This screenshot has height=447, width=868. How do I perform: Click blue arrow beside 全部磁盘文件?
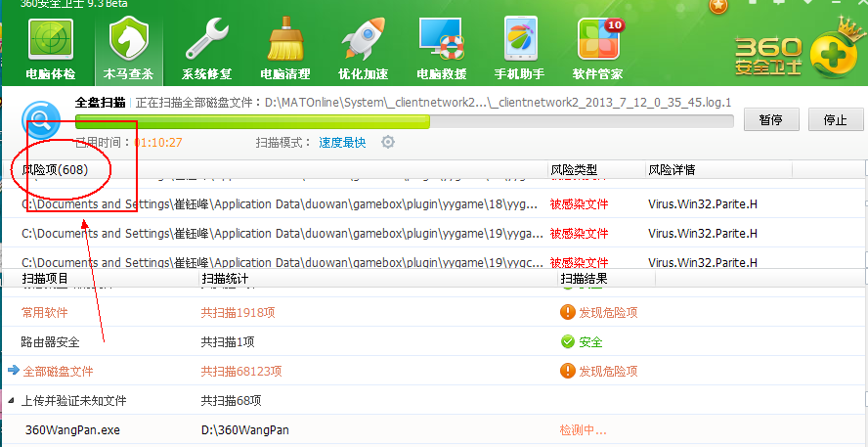click(x=14, y=370)
